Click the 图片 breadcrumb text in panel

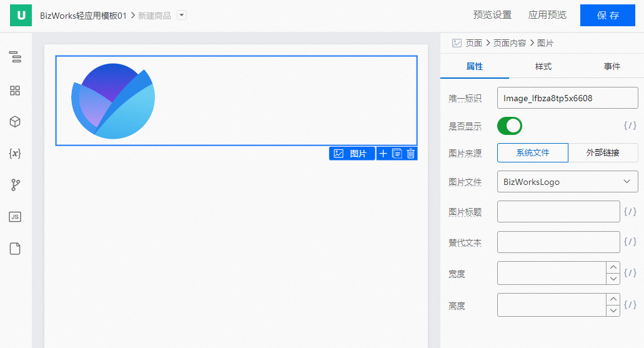(545, 43)
